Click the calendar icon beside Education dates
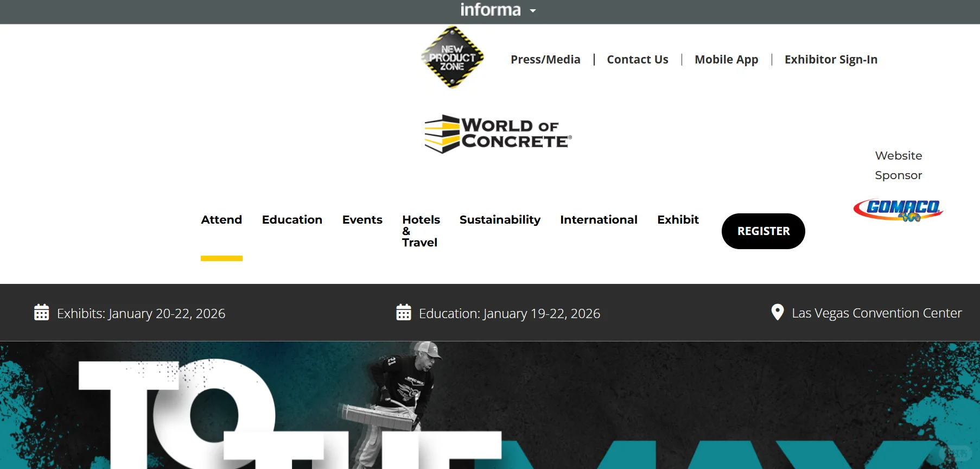980x469 pixels. click(404, 312)
